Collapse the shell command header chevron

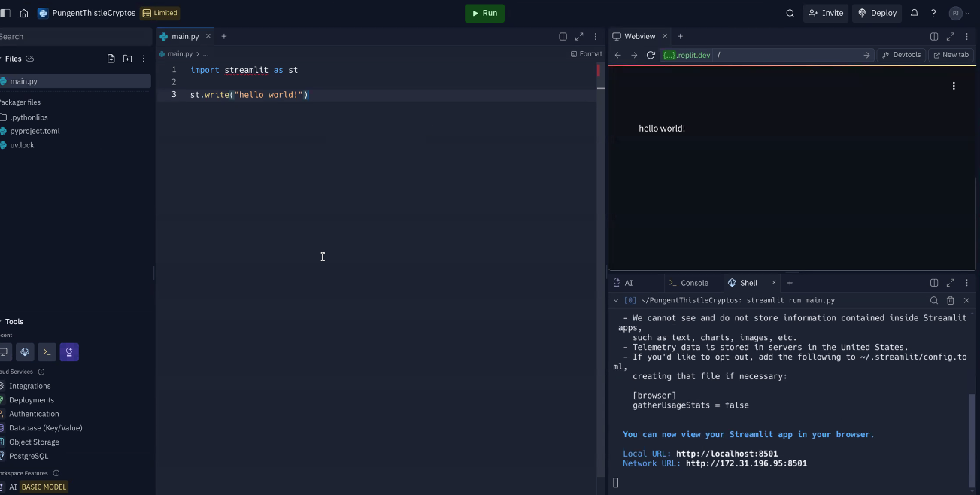616,300
